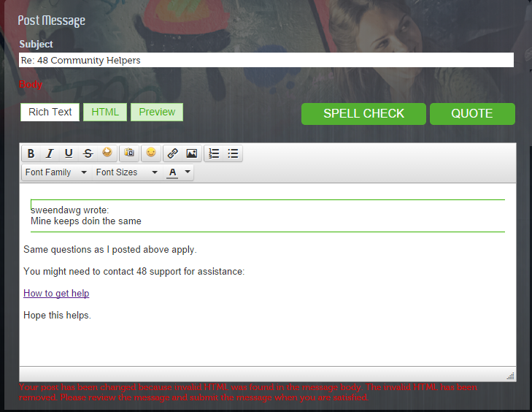
Task: Toggle italic formatting
Action: tap(50, 153)
